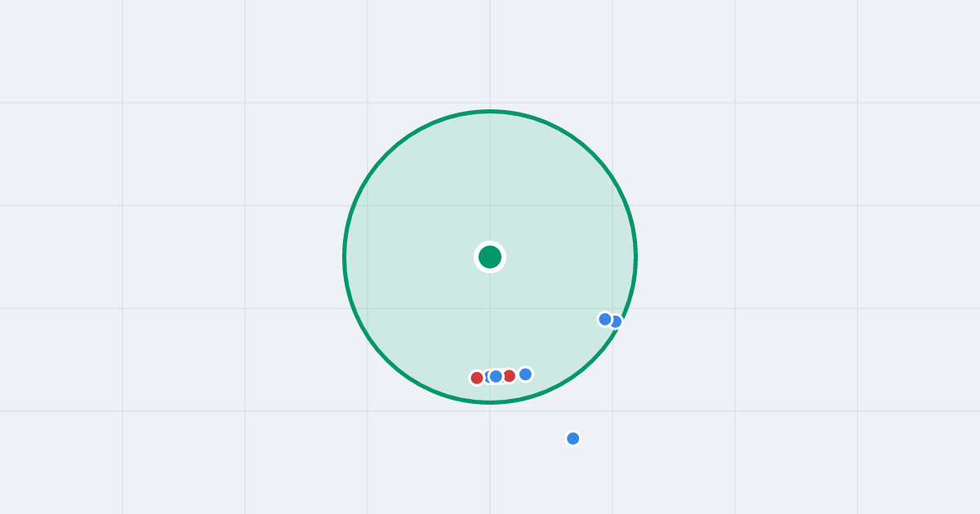
Task: Select the lone blue dot outside the green circle
Action: [573, 438]
